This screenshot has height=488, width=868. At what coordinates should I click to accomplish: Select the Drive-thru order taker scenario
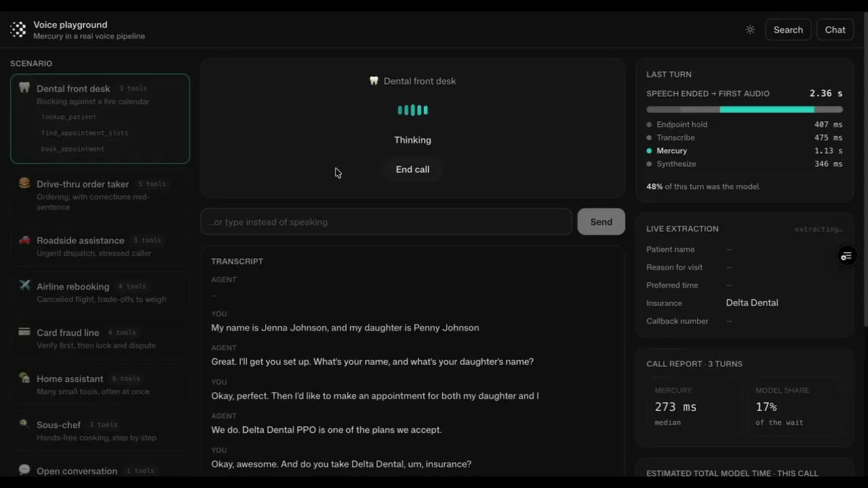point(100,195)
